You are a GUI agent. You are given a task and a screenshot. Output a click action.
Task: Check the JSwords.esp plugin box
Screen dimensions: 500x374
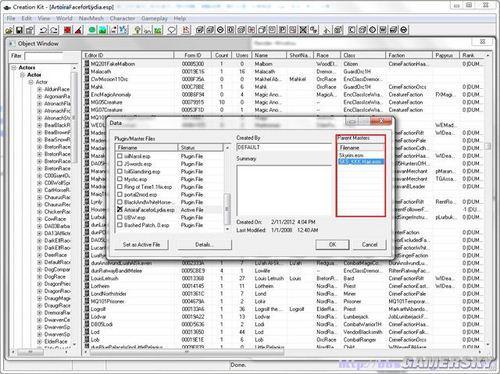[120, 164]
